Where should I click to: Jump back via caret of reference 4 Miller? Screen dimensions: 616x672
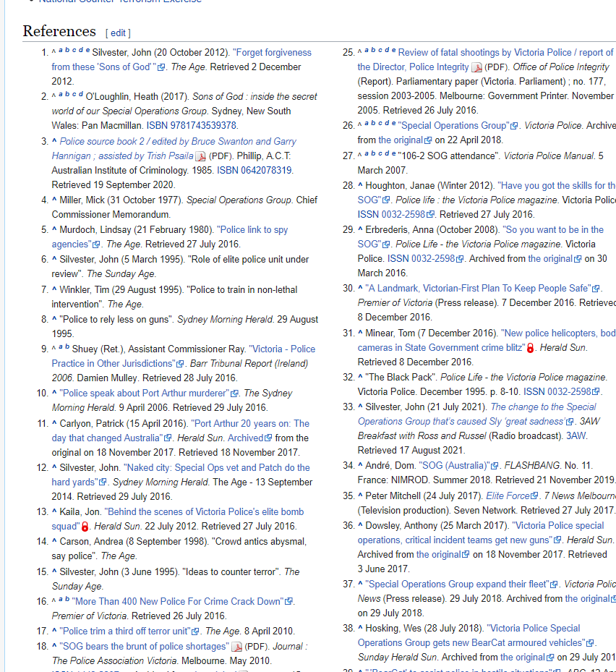click(x=54, y=199)
